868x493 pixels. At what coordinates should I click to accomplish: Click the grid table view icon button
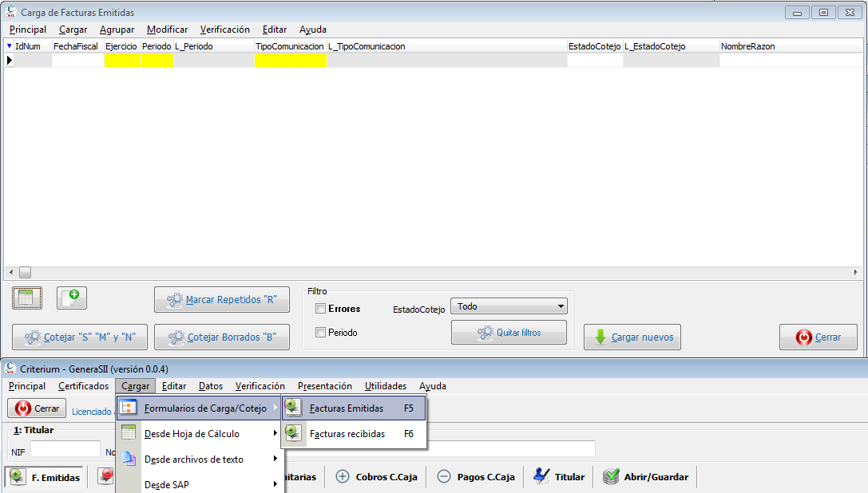tap(27, 298)
